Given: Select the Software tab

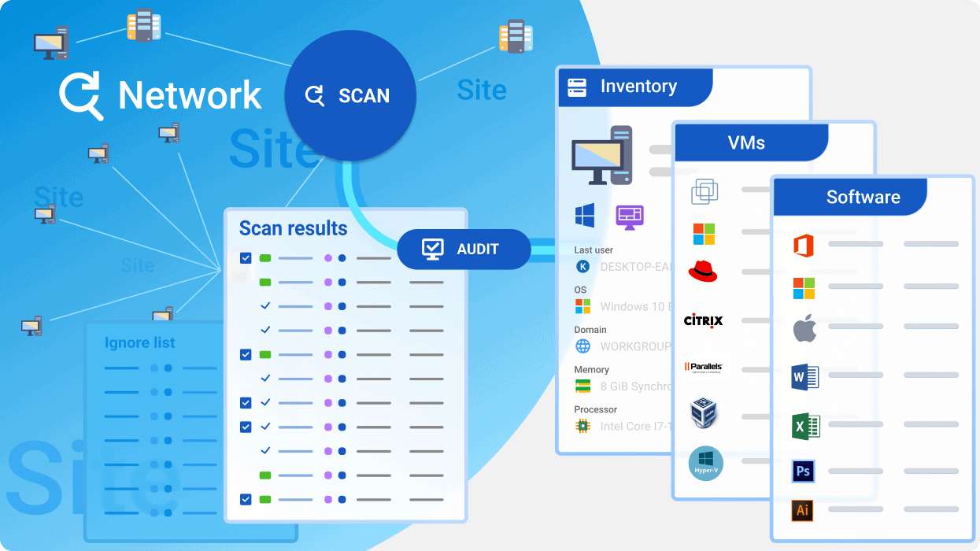Looking at the screenshot, I should pos(862,197).
